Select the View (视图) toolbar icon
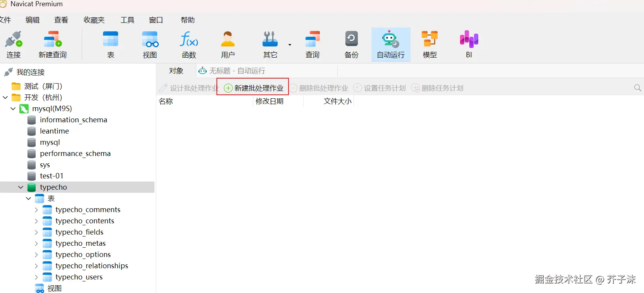 pyautogui.click(x=150, y=45)
